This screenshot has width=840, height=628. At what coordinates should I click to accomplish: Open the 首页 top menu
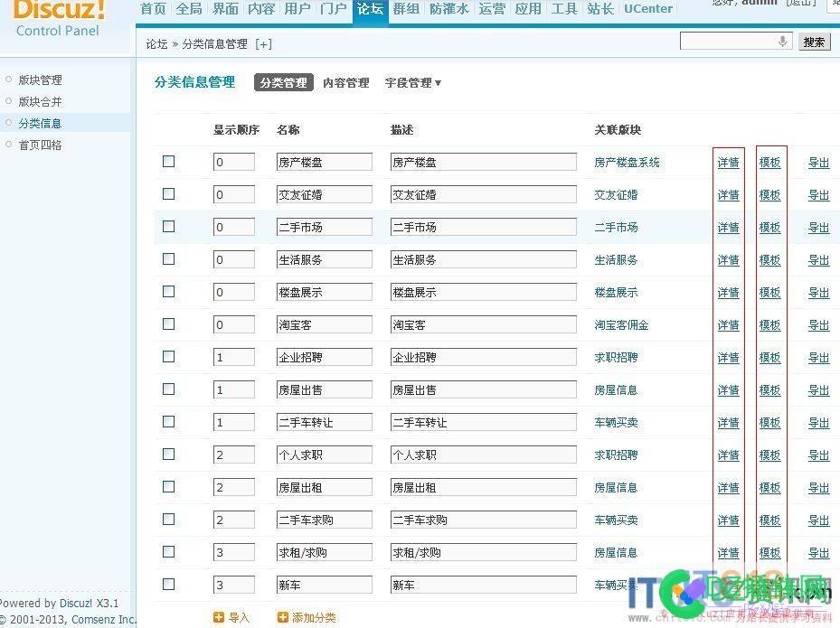[153, 8]
